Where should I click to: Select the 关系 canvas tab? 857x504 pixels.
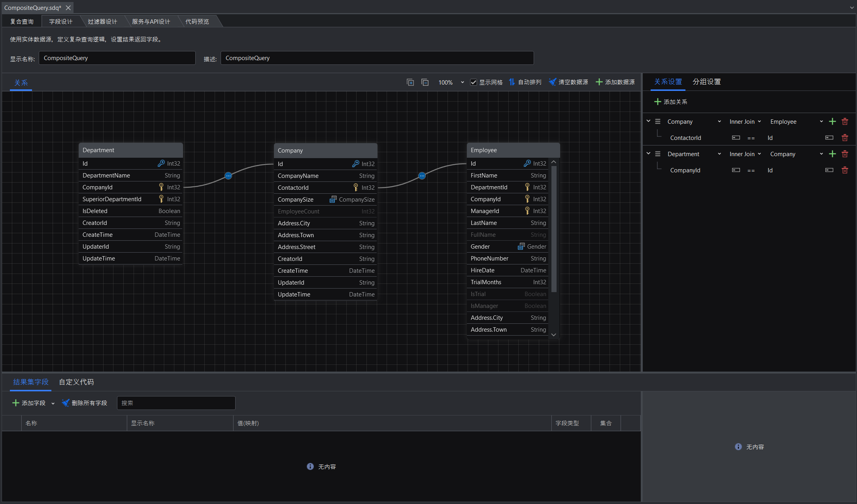tap(21, 83)
